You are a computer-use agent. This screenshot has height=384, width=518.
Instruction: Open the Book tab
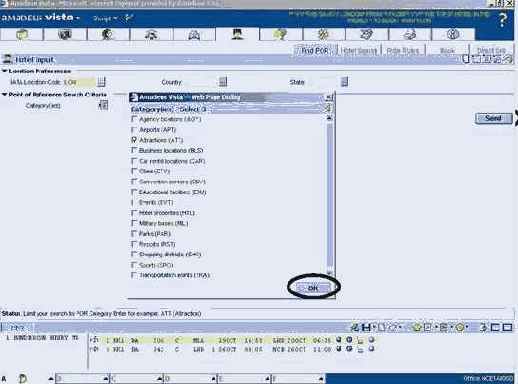tap(447, 51)
